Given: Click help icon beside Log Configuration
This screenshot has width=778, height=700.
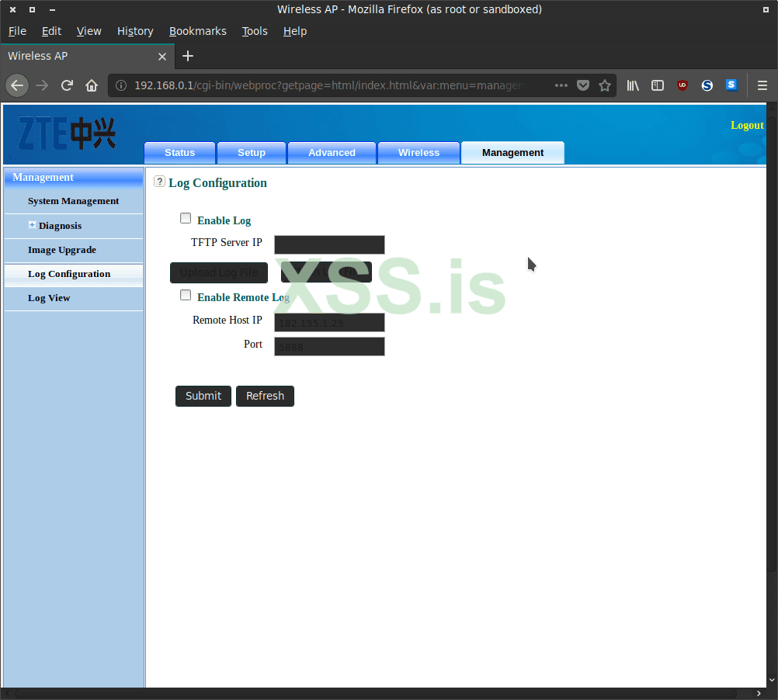Looking at the screenshot, I should tap(160, 182).
